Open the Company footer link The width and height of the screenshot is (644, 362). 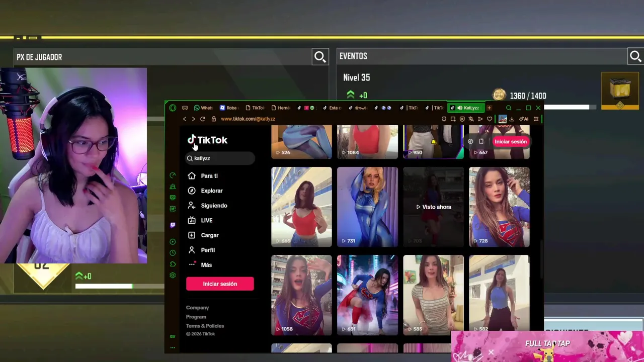click(197, 308)
